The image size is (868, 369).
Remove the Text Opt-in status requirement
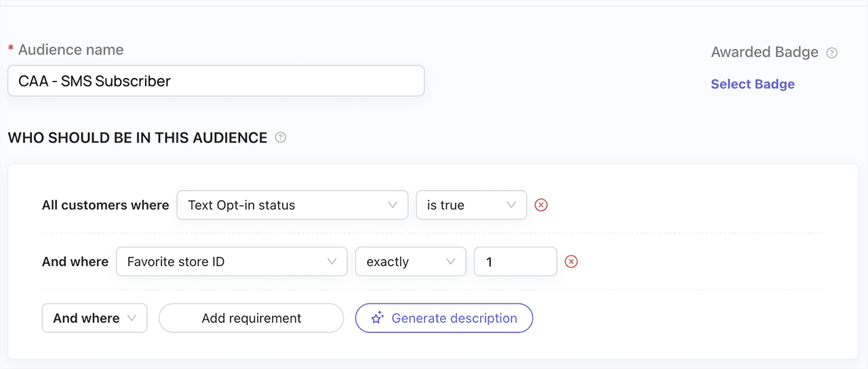point(540,205)
